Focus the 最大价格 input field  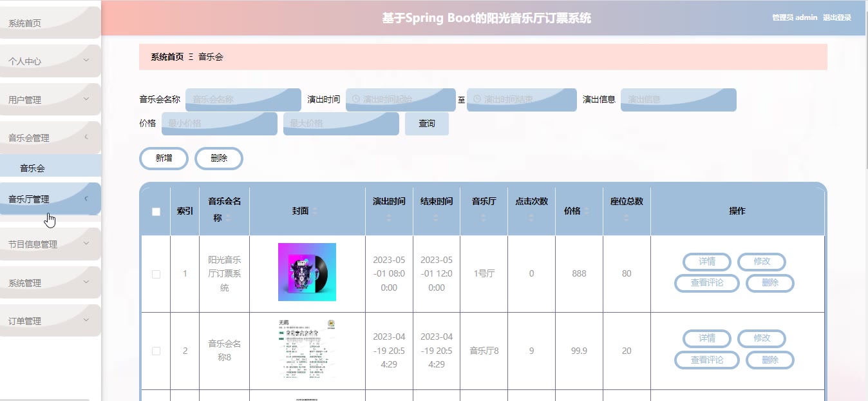pos(341,124)
